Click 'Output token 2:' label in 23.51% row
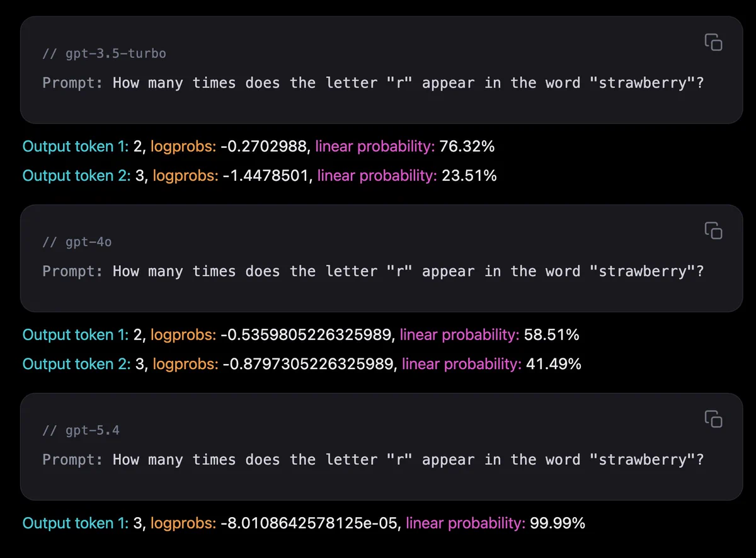 77,176
